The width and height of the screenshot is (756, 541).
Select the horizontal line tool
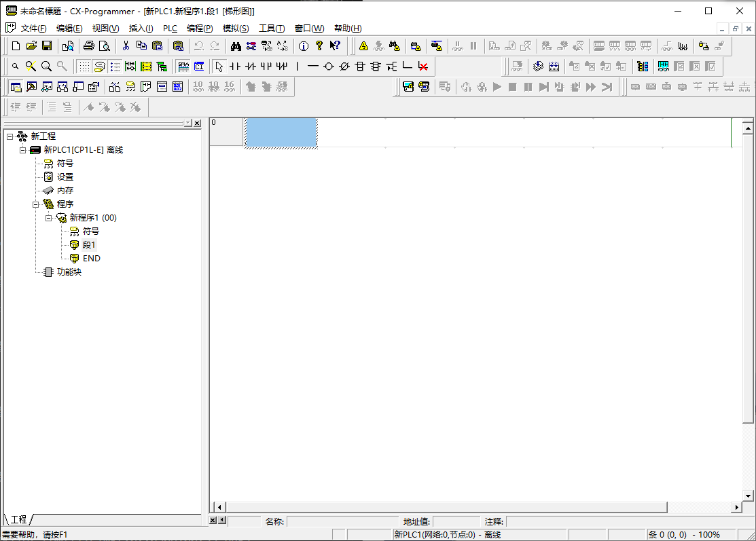pyautogui.click(x=313, y=67)
